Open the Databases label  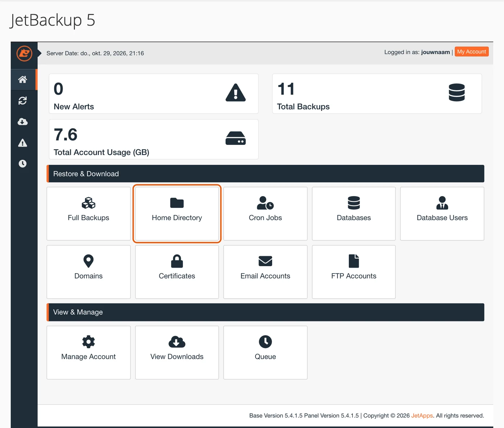(354, 218)
